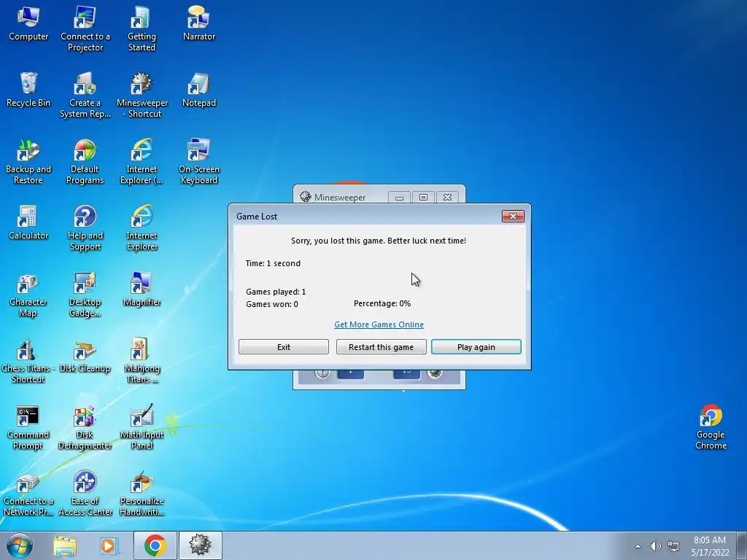747x560 pixels.
Task: Open the network tray icon
Action: (x=673, y=546)
